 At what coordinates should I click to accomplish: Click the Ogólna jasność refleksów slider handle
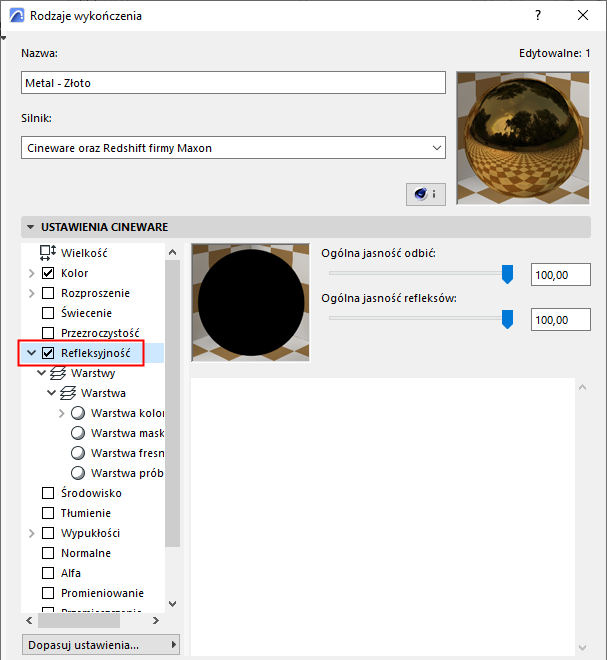point(507,319)
